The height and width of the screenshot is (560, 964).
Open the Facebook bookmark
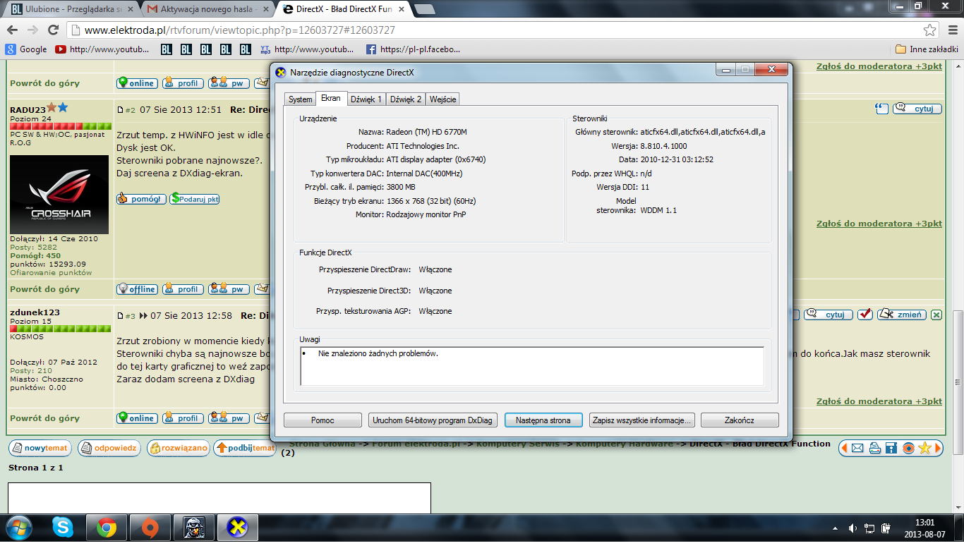coord(414,49)
